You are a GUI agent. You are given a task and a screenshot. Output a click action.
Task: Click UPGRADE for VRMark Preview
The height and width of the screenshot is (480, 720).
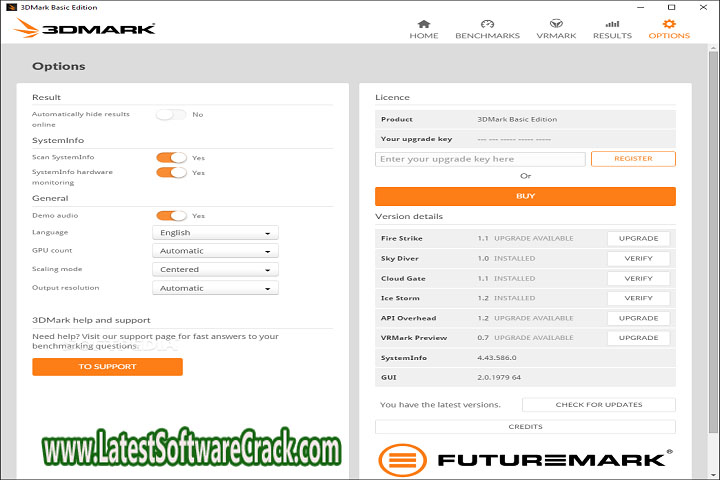638,338
